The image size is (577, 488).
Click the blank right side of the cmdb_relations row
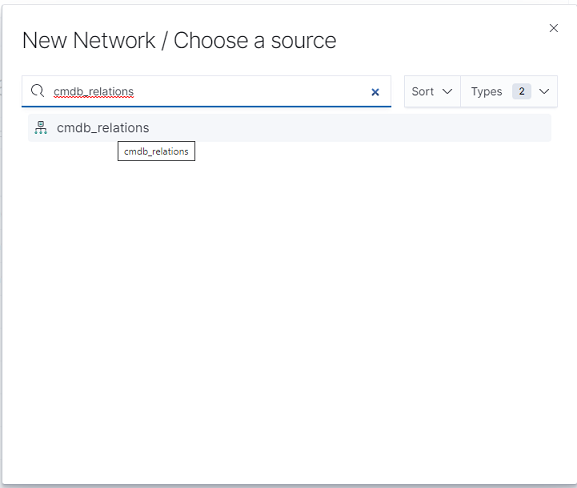pos(368,128)
